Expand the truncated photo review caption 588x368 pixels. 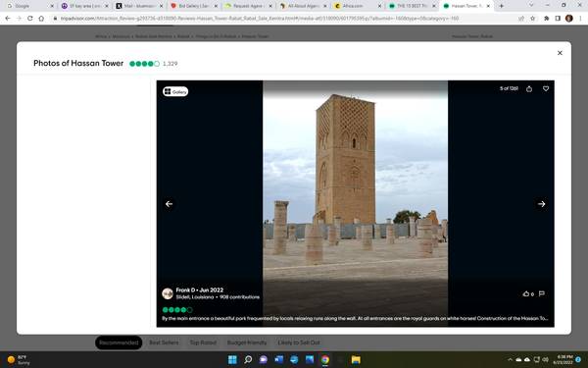[355, 318]
